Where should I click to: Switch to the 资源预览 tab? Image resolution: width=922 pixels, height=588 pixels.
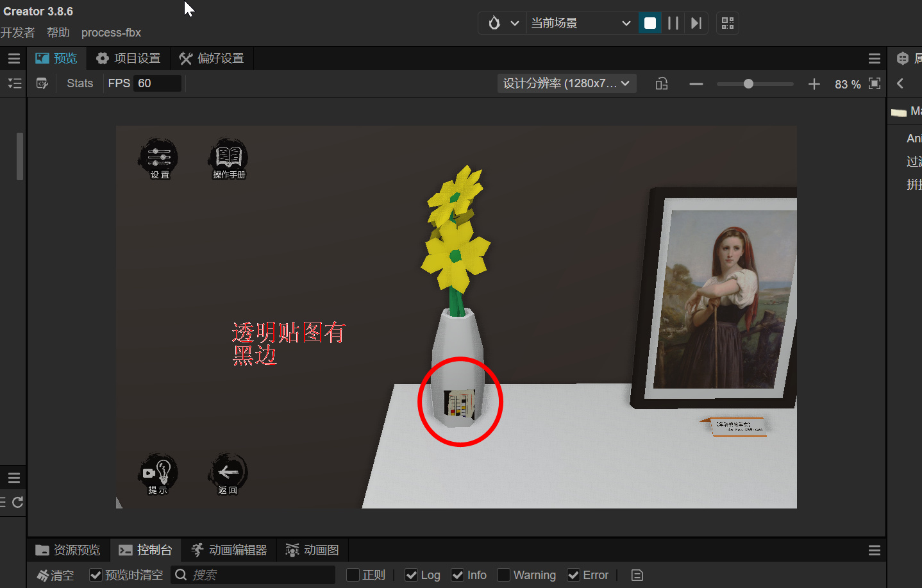(68, 550)
